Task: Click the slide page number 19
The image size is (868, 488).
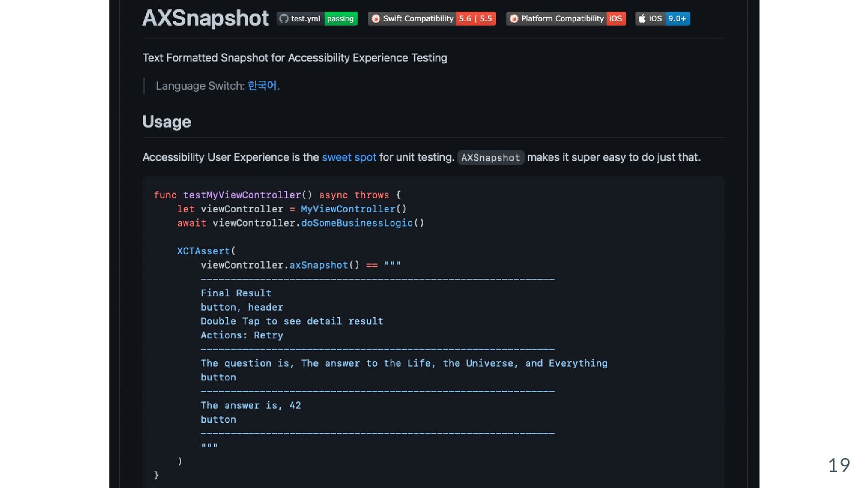Action: [x=839, y=465]
